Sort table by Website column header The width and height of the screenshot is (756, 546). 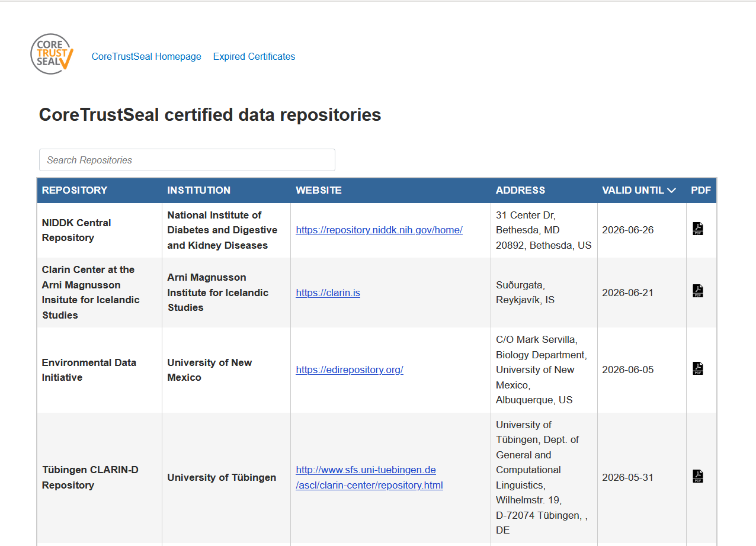pos(319,191)
